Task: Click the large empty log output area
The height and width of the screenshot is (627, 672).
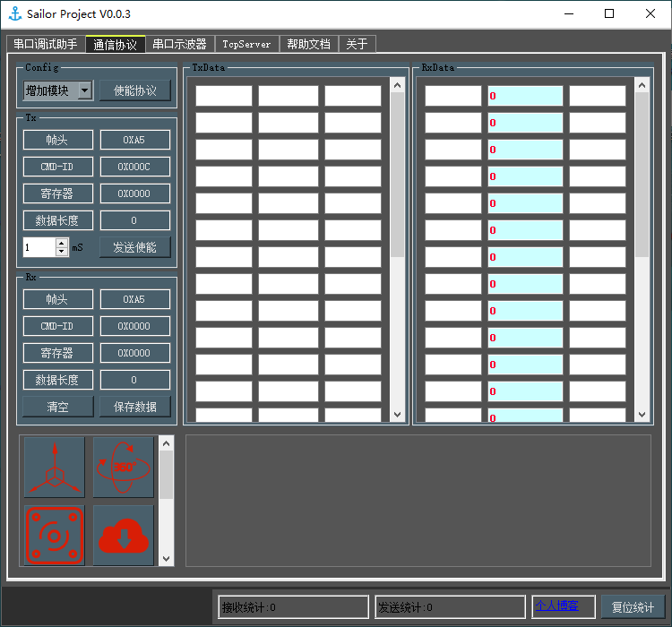Action: click(418, 501)
